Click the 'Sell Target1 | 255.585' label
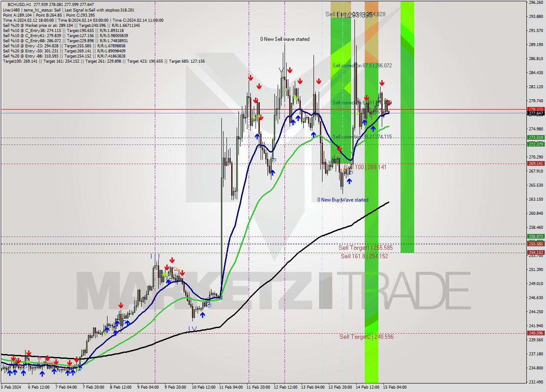The height and width of the screenshot is (392, 546). coord(366,248)
